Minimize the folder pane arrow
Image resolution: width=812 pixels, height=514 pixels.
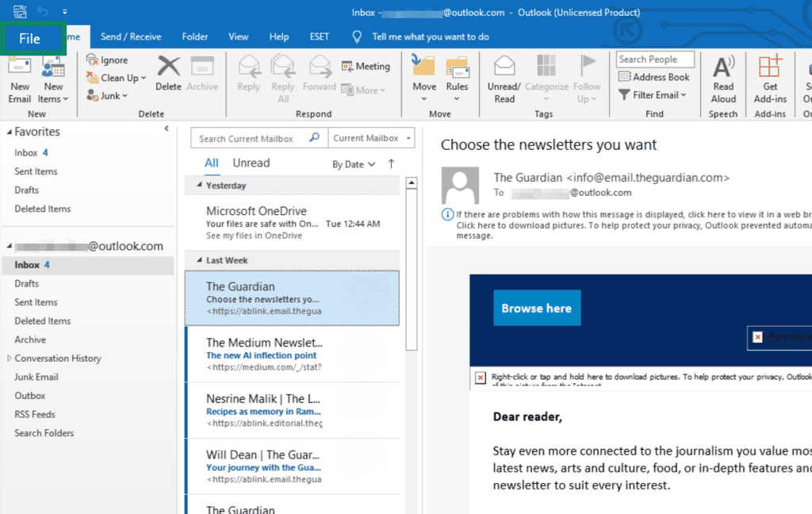pyautogui.click(x=167, y=128)
